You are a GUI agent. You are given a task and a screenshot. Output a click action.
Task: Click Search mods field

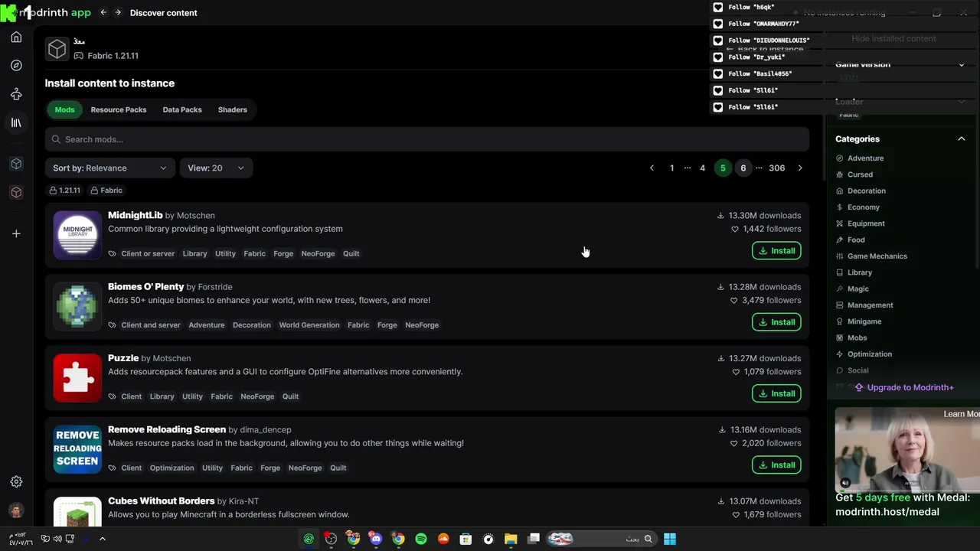(427, 139)
